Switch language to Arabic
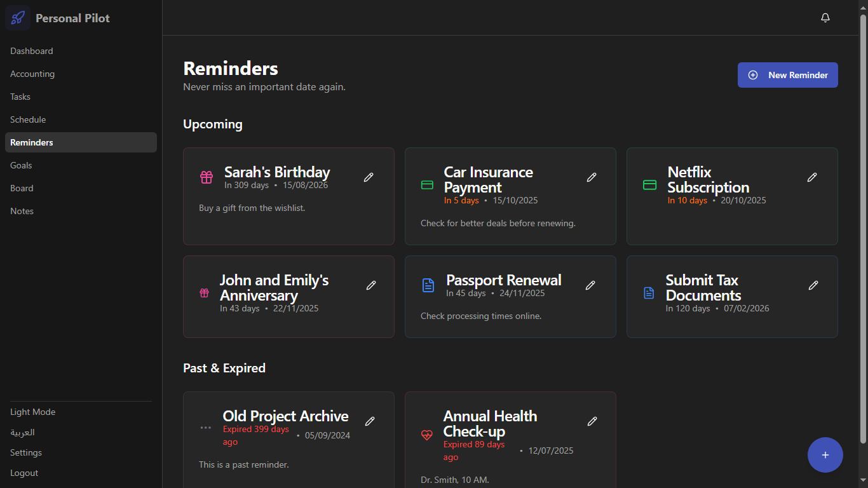Screen dimensions: 868x488 (x=23, y=432)
